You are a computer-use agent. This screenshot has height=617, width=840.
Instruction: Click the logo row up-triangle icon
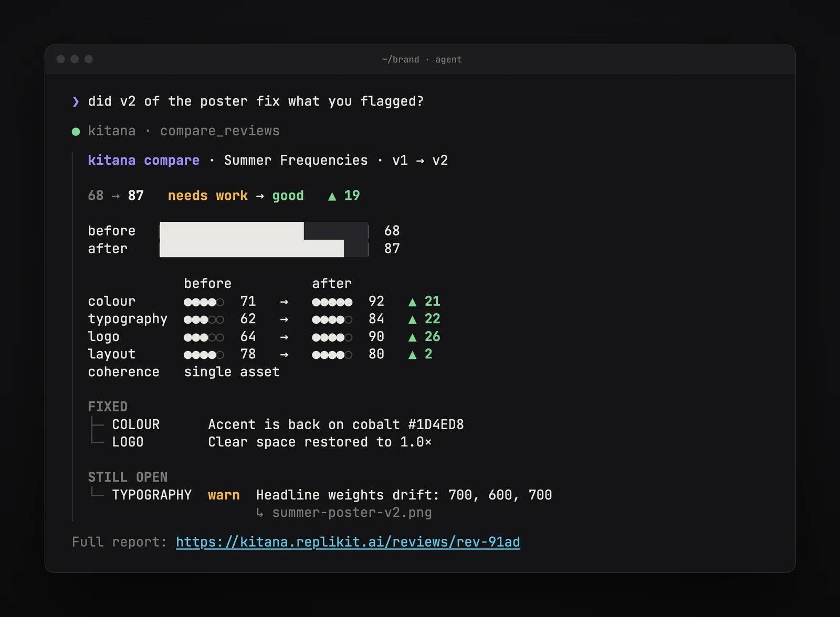click(412, 337)
